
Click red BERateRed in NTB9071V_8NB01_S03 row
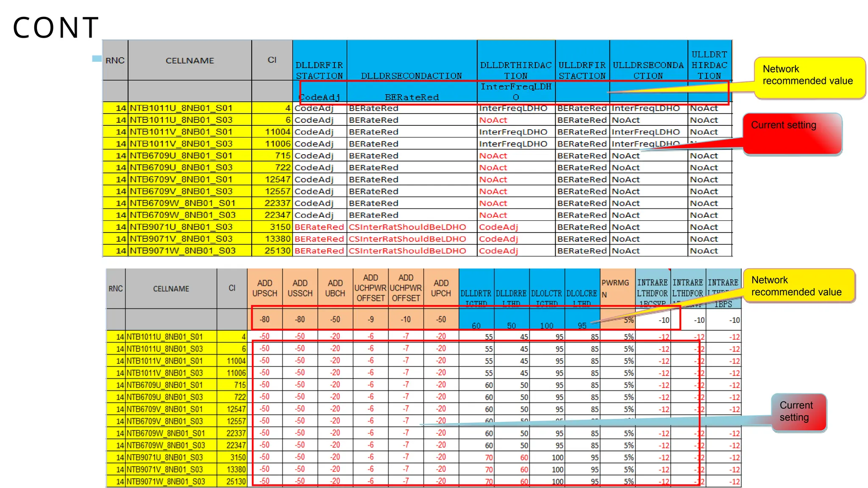pos(319,238)
